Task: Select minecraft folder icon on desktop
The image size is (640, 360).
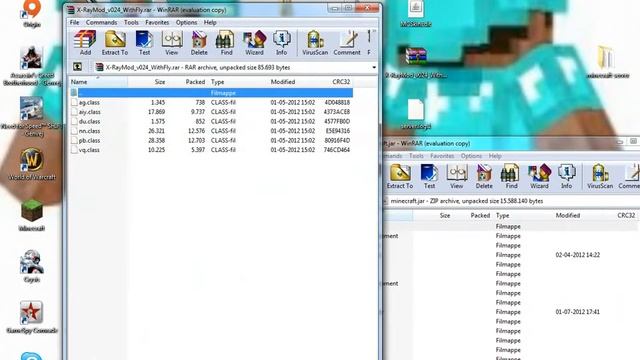Action: click(607, 62)
